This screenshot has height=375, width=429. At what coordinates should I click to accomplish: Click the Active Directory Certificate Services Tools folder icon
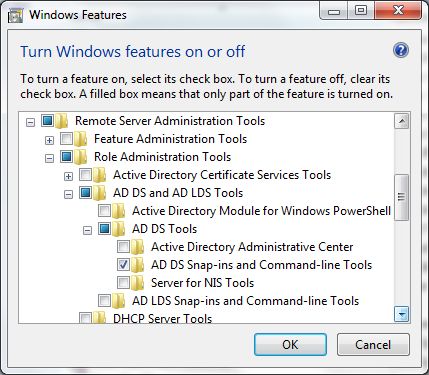tap(100, 175)
